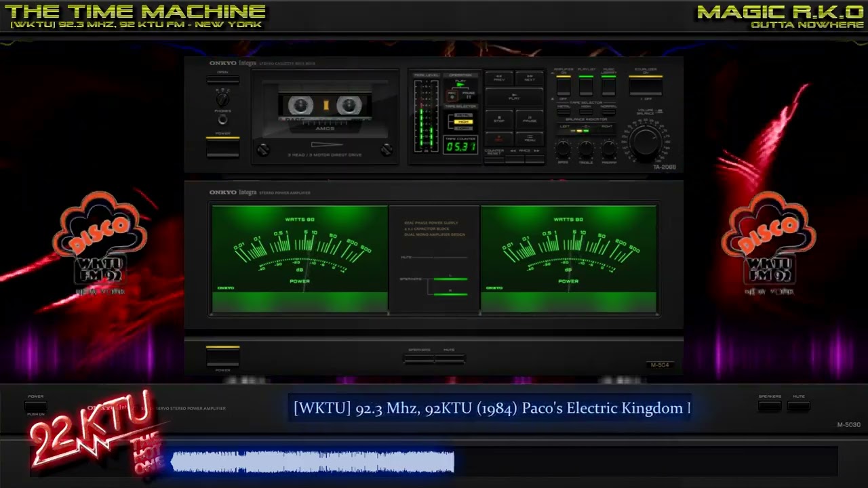Image resolution: width=868 pixels, height=488 pixels.
Task: Select the Normal tape selector button
Action: [x=608, y=112]
